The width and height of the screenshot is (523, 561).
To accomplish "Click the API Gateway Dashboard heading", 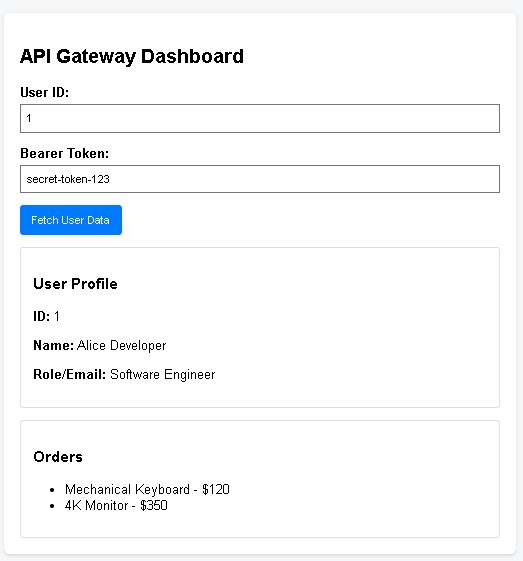I will [132, 57].
